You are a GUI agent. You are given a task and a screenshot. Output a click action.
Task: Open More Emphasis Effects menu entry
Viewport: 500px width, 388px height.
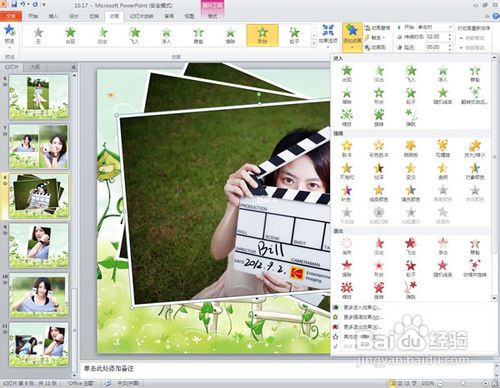click(x=363, y=317)
